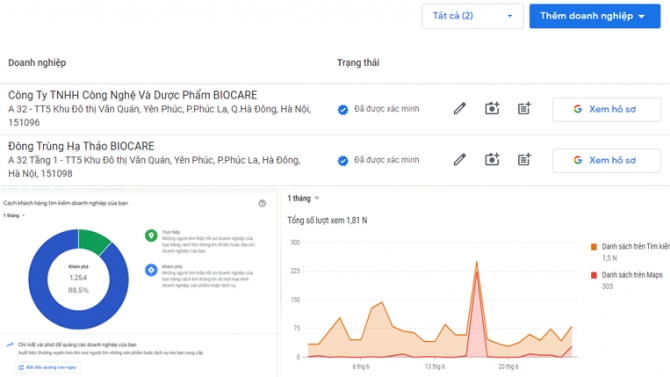This screenshot has width=670, height=377.
Task: Open Công Ty TNHH Công Nghệ Và Dược Phẩm BIOCARE
Action: pos(132,95)
